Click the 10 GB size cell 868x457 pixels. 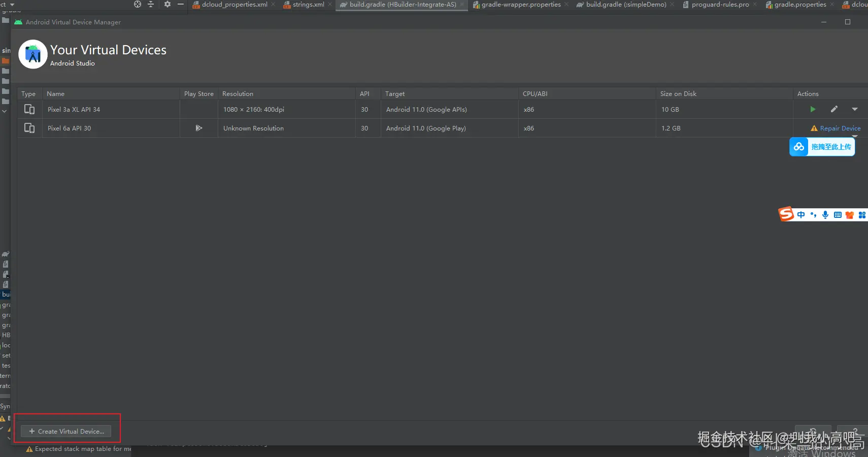click(x=724, y=109)
